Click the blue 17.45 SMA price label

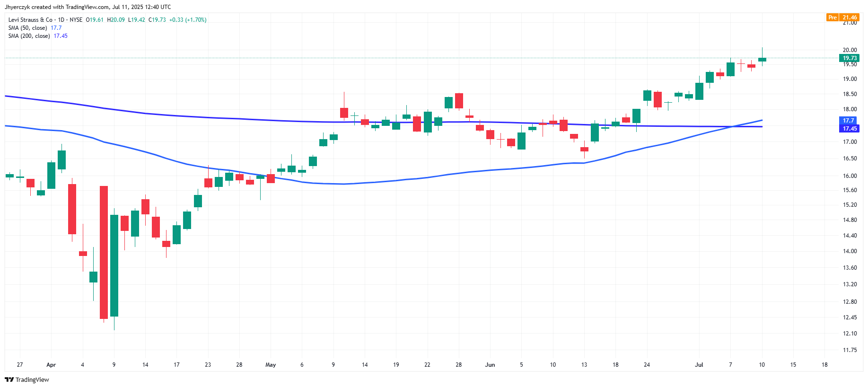(x=850, y=129)
